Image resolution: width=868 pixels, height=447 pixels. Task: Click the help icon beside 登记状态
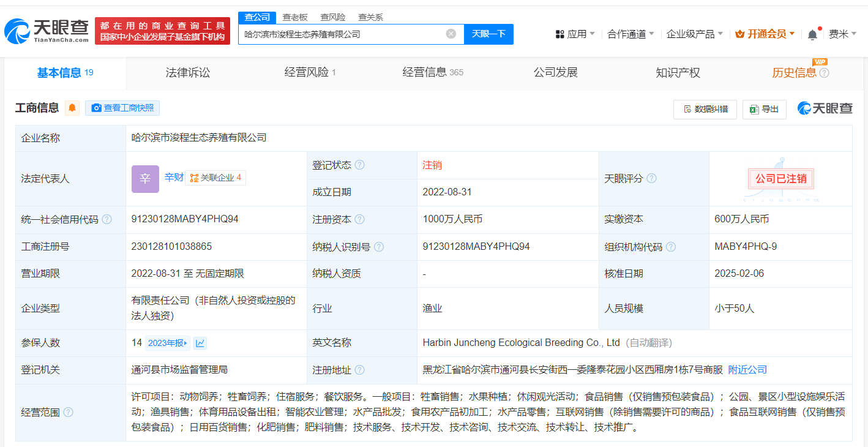point(359,164)
